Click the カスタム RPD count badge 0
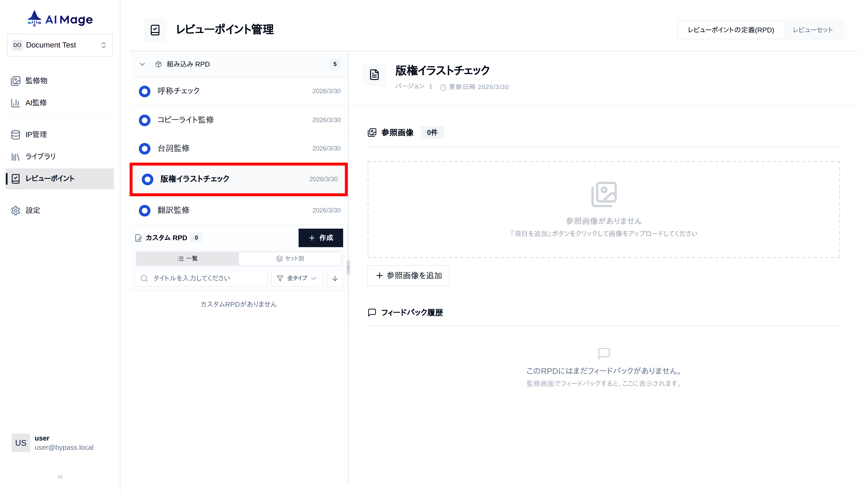 (x=196, y=238)
